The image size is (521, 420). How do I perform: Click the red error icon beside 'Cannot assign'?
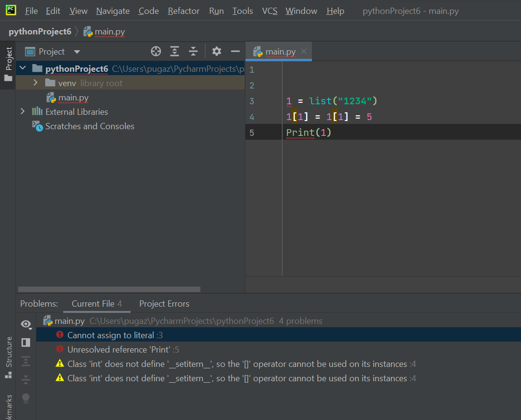[60, 334]
